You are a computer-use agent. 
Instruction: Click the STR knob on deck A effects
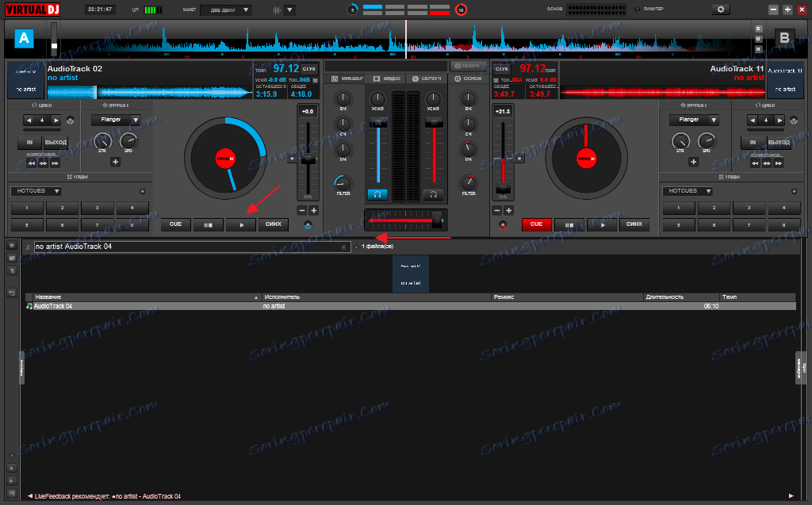click(102, 140)
